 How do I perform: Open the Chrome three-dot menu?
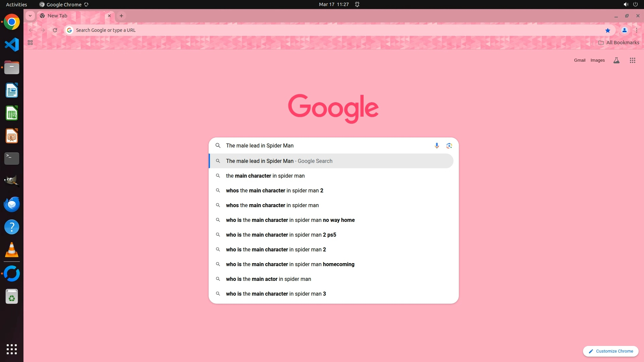tap(636, 30)
